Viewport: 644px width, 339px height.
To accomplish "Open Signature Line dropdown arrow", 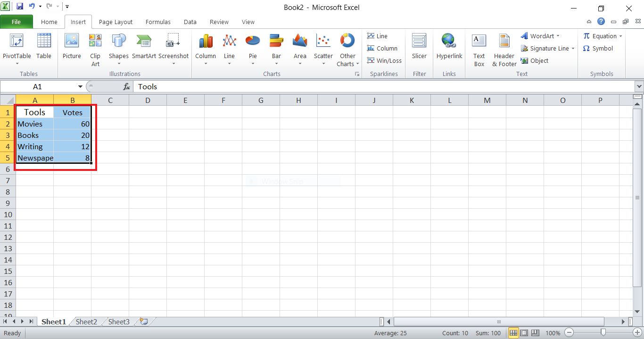I will point(573,48).
